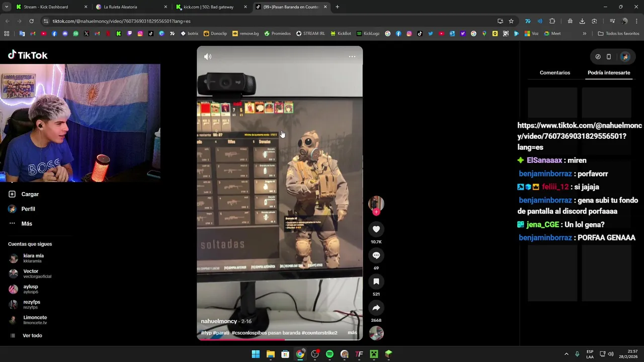
Task: Switch to the kick.com 502 Bad gateway tab
Action: point(211,7)
